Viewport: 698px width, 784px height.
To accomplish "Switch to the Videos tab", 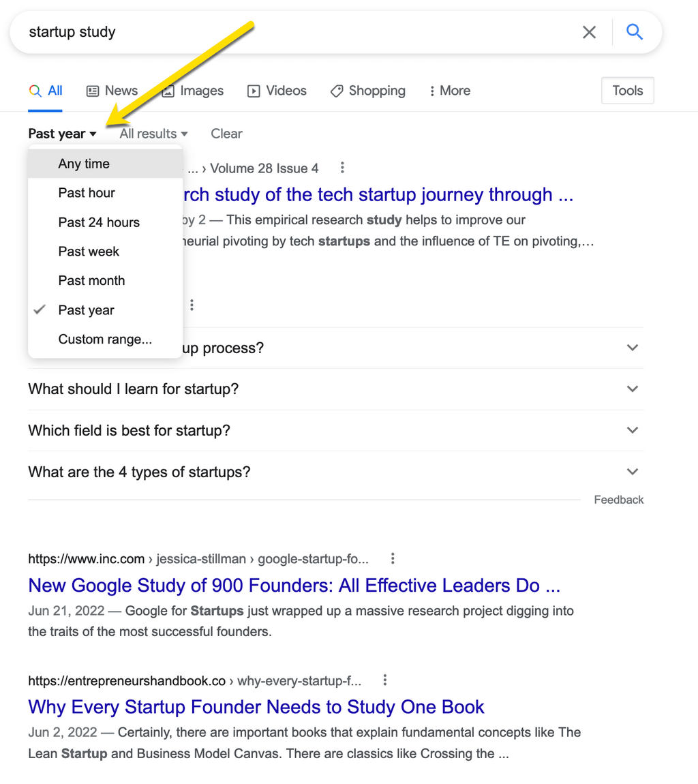I will (277, 91).
